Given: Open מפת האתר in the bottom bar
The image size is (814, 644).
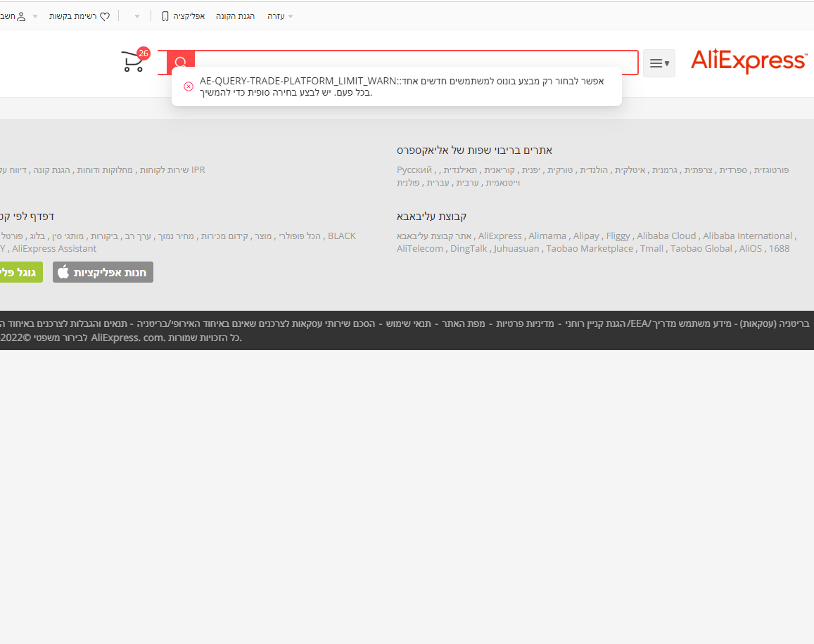Looking at the screenshot, I should tap(463, 324).
